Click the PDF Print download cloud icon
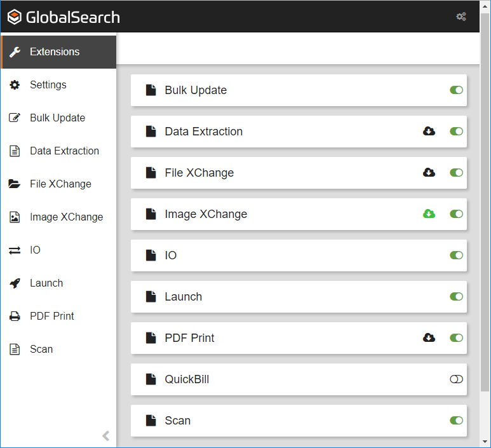Screen dimensions: 491x448 click(429, 338)
